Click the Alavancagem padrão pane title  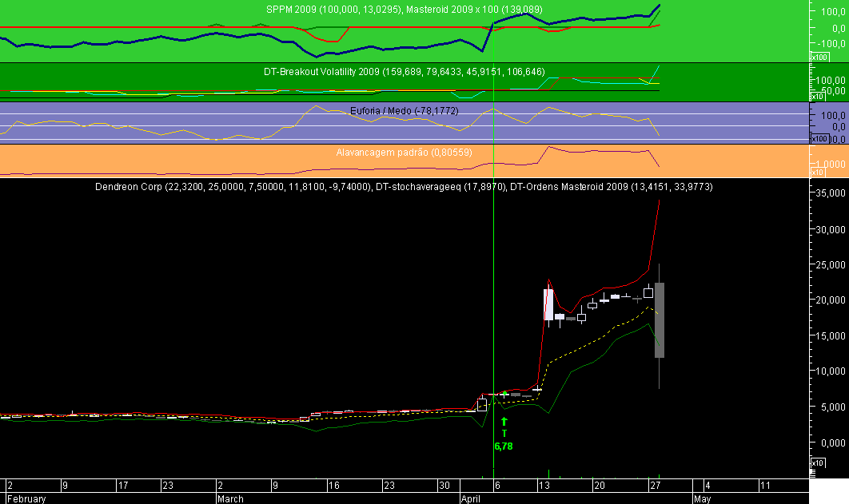[404, 153]
